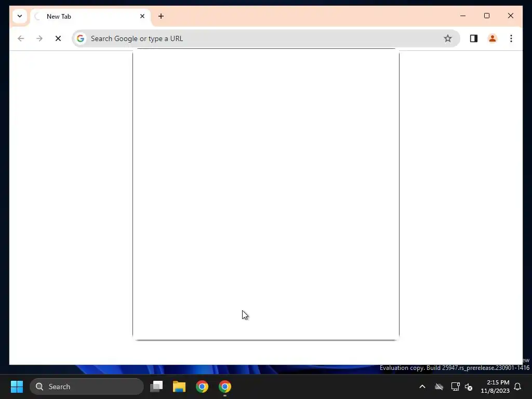Screen dimensions: 532x399
Task: Open the first Chrome taskbar icon
Action: click(x=202, y=387)
